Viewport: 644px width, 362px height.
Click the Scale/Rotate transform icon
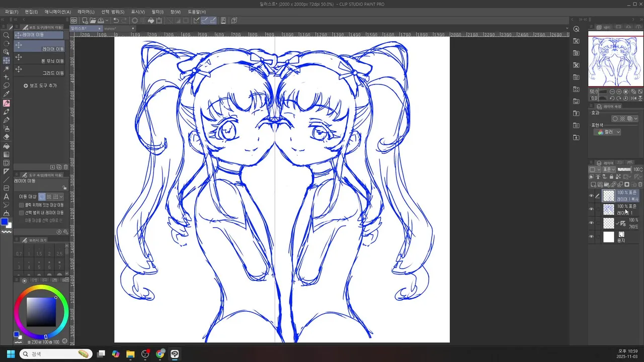[x=159, y=21]
